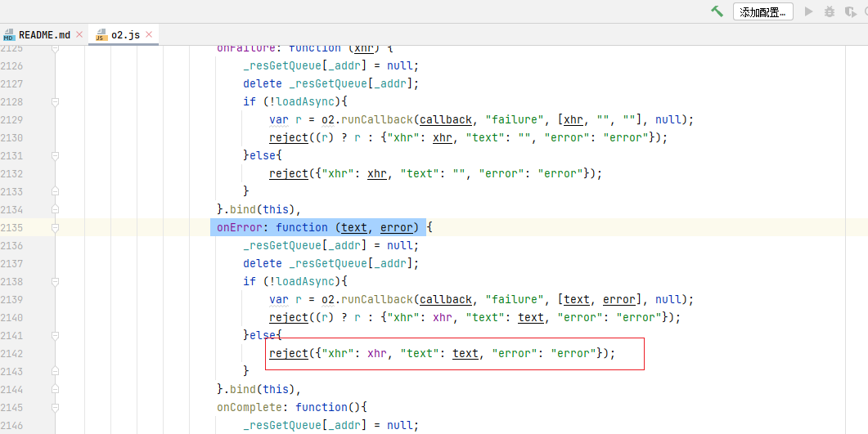
Task: Click the o2.js JS file icon
Action: 101,35
